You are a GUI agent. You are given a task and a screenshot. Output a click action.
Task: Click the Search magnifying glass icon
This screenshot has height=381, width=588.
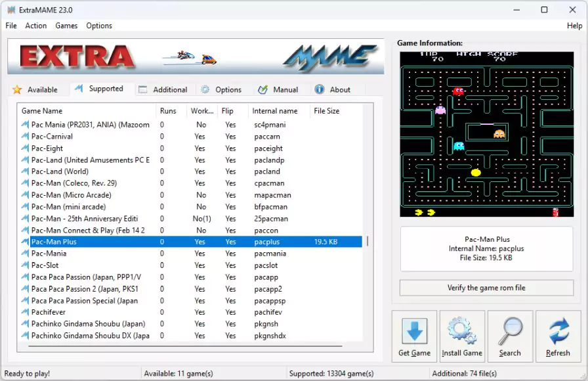[510, 330]
